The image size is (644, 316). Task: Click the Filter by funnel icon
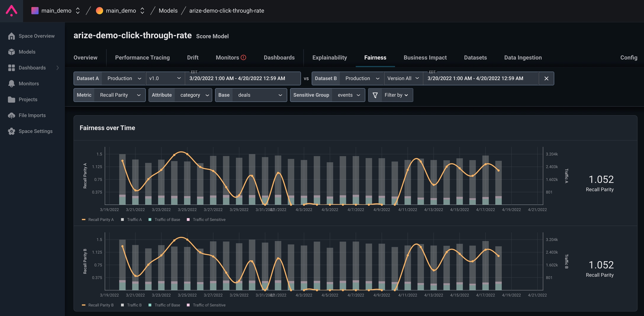(x=375, y=95)
